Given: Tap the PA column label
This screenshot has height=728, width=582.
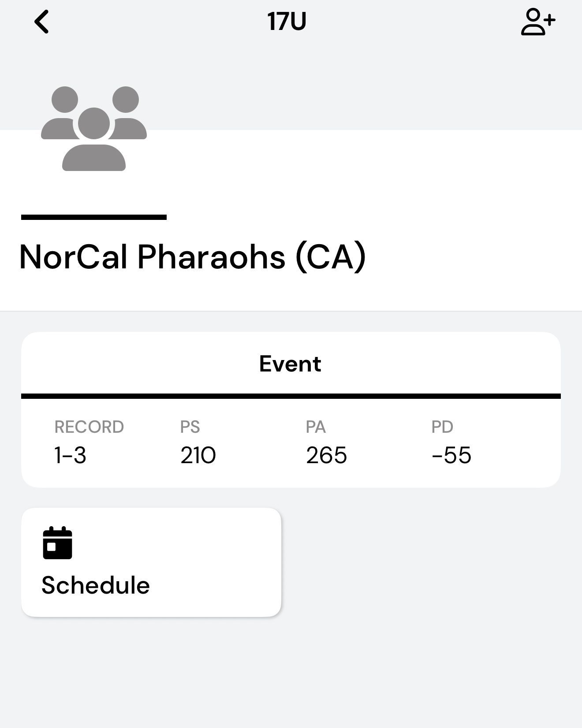Looking at the screenshot, I should [316, 427].
